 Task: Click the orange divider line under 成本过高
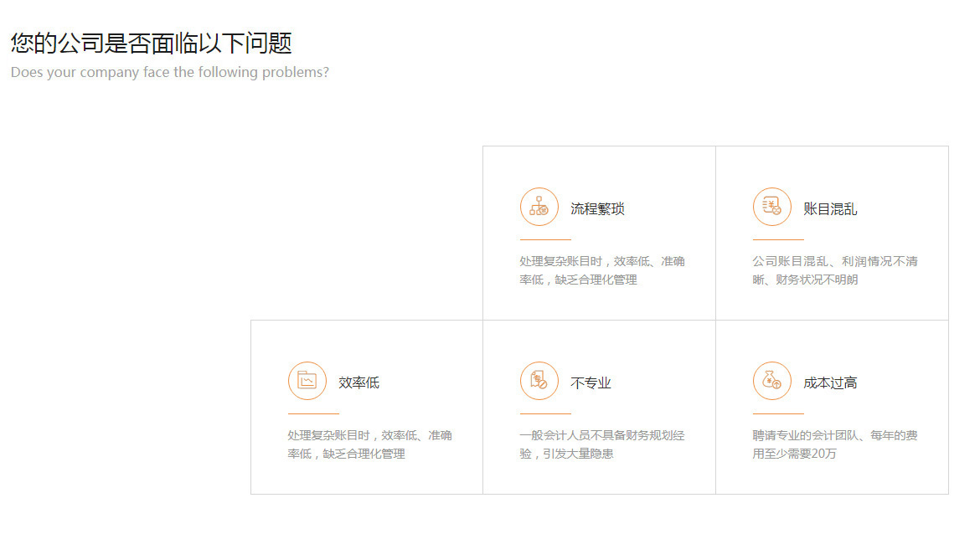click(778, 413)
